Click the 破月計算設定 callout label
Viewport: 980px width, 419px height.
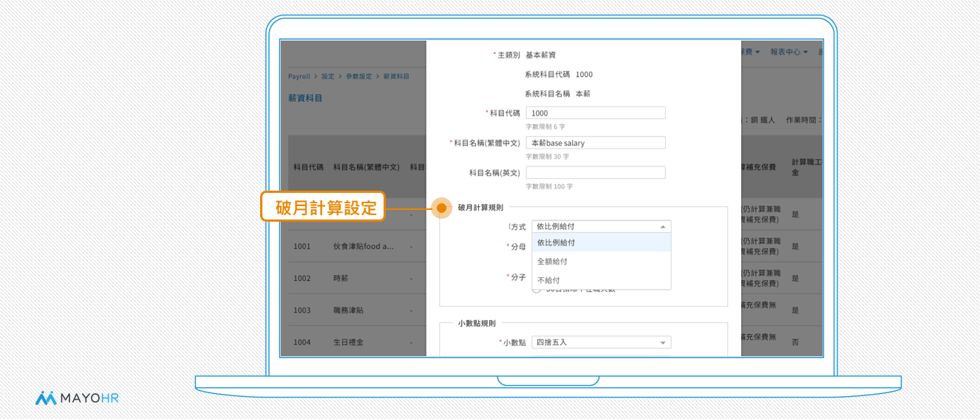point(324,208)
